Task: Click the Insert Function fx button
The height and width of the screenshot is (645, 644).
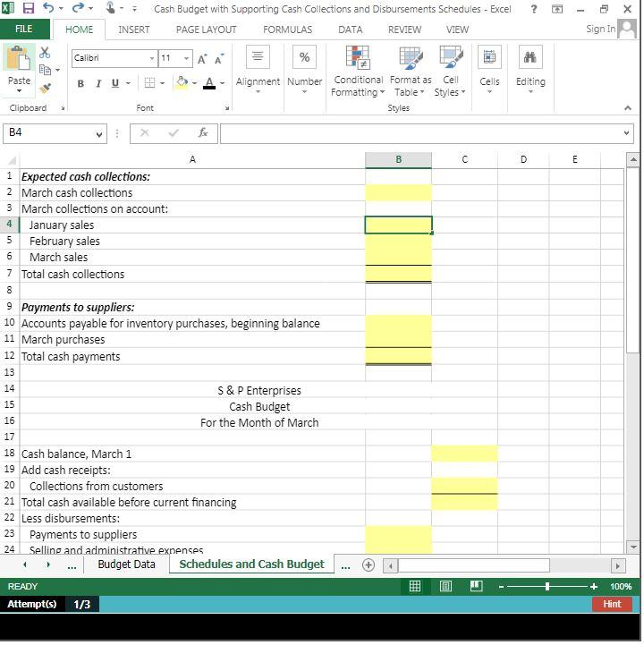Action: (x=203, y=133)
